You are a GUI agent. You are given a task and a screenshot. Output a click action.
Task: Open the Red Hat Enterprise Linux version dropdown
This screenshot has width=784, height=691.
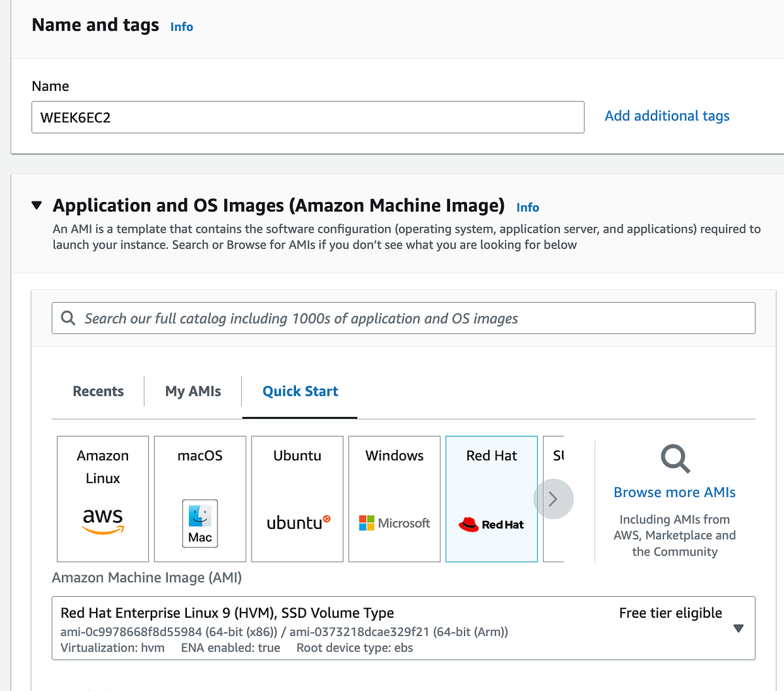click(738, 628)
